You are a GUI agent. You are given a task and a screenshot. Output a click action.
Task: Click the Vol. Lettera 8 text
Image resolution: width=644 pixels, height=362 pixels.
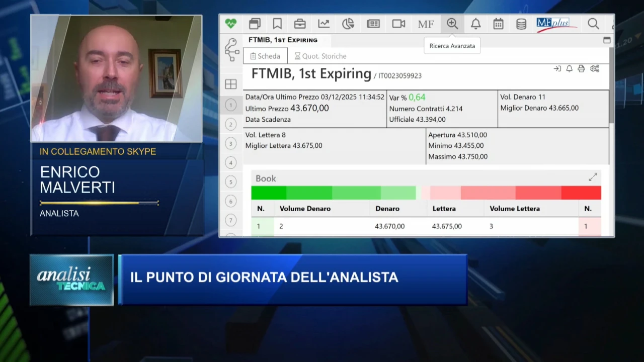[265, 135]
